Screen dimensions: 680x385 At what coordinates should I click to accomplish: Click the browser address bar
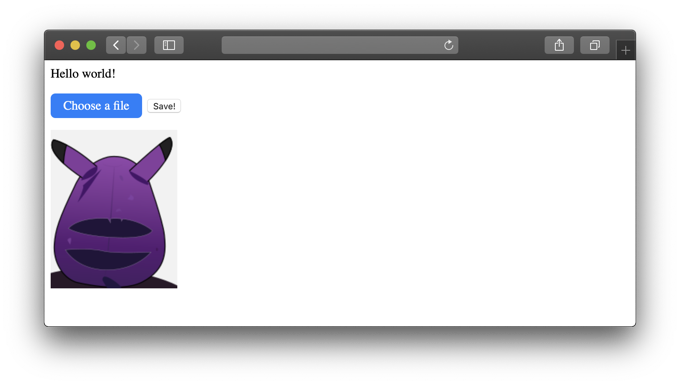tap(340, 45)
